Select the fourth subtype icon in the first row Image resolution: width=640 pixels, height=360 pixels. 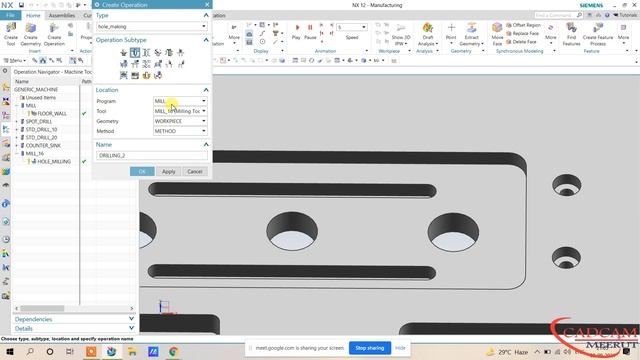pyautogui.click(x=158, y=53)
